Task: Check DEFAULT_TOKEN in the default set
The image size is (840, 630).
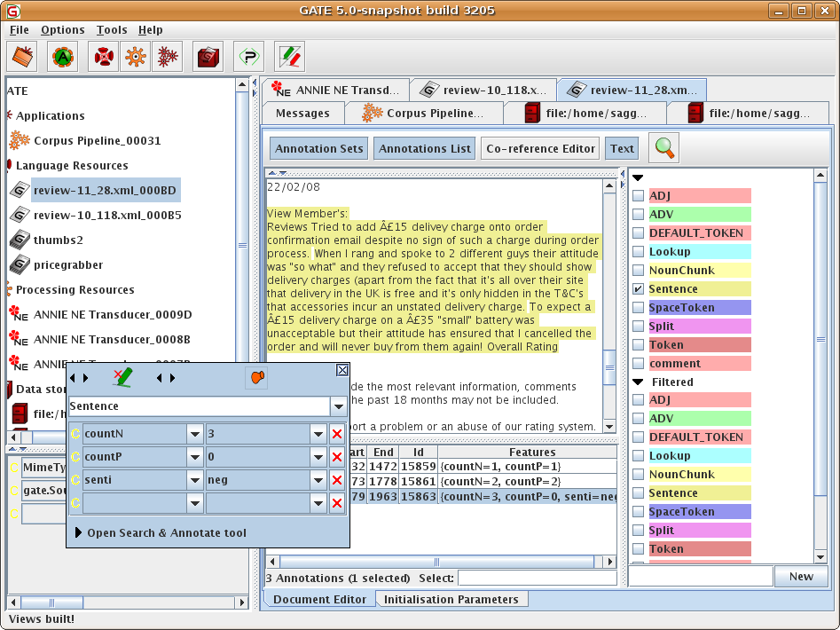Action: [x=638, y=233]
